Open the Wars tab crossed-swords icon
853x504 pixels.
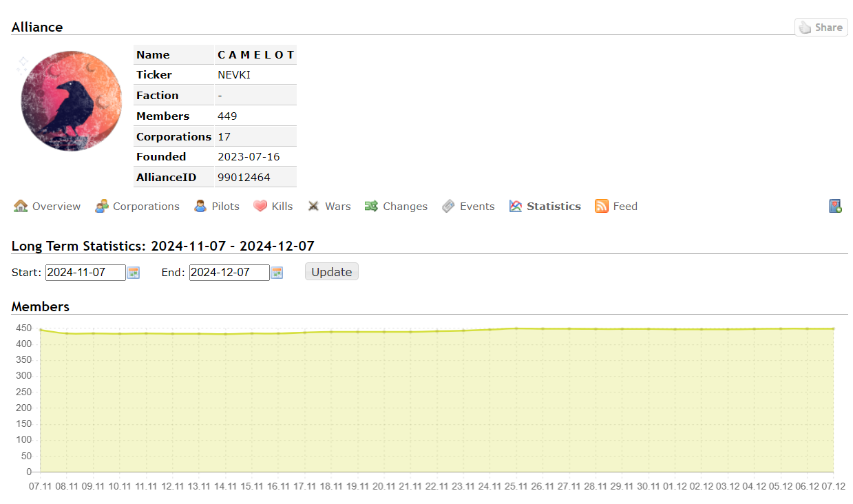point(313,206)
